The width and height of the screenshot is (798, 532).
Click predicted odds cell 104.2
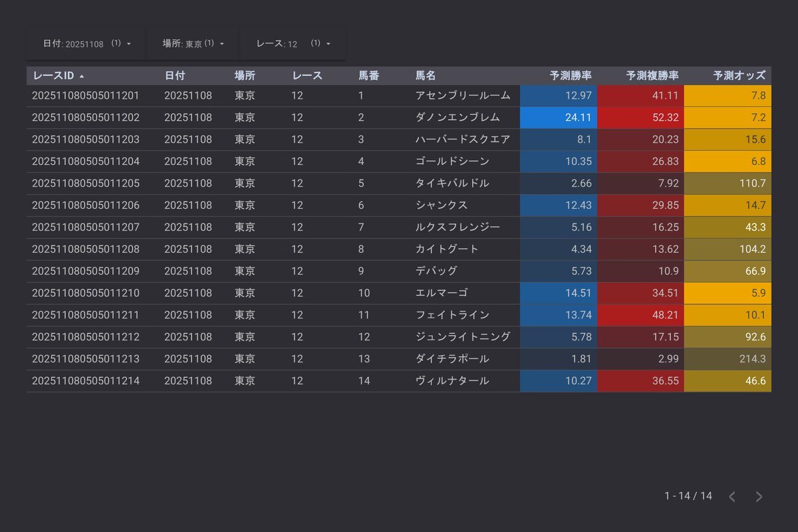728,249
